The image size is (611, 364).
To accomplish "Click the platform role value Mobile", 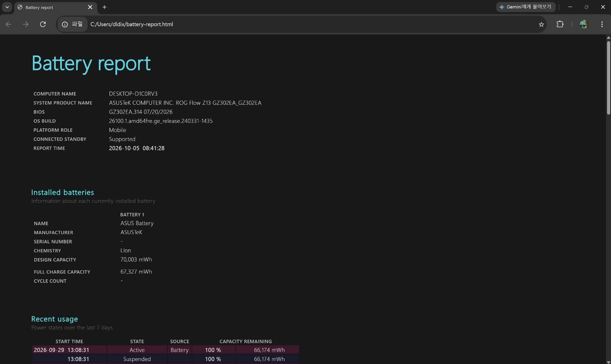I will 117,130.
